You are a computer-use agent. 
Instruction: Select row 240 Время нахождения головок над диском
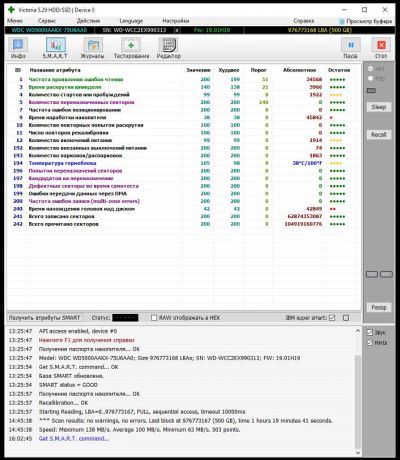point(183,209)
